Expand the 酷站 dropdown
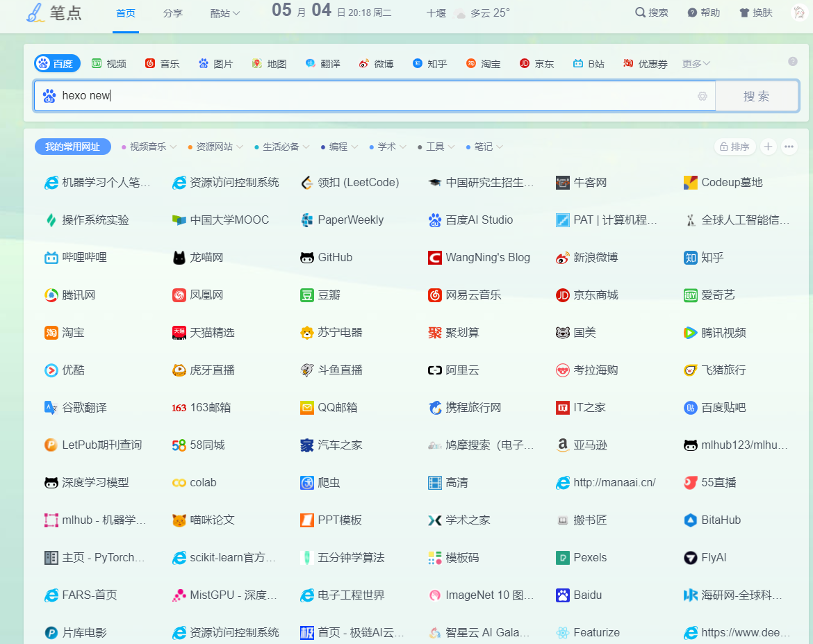Image resolution: width=813 pixels, height=644 pixels. coord(225,13)
